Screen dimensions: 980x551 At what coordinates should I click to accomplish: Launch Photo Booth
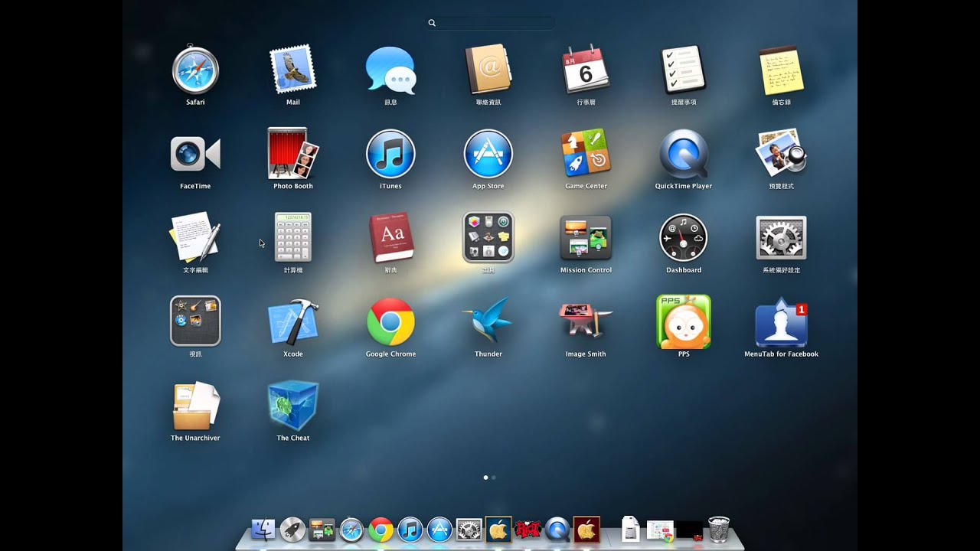[x=293, y=154]
